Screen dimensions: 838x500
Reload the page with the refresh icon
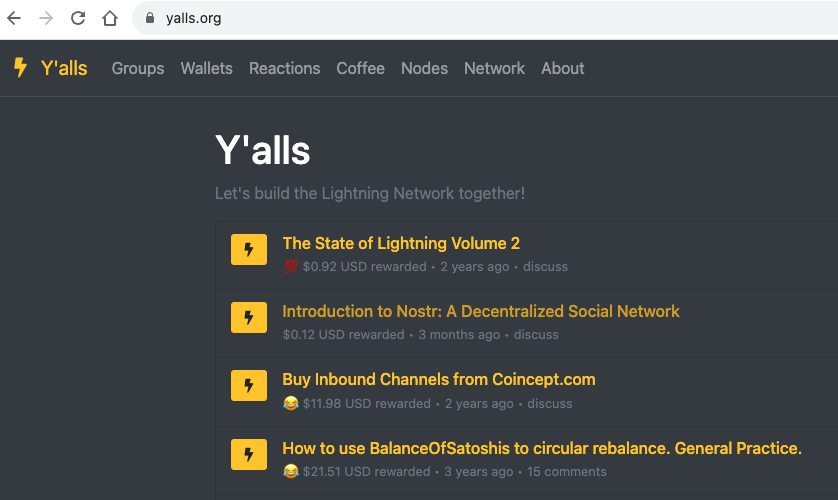point(78,18)
